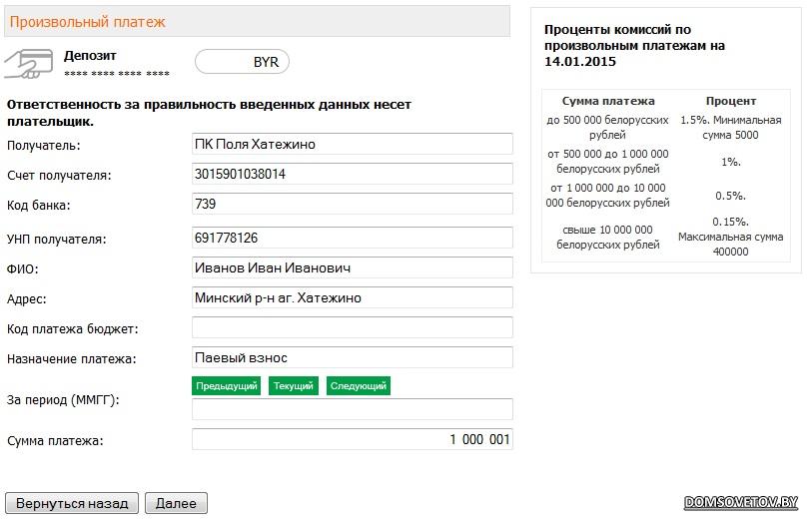The image size is (812, 528).
Task: Focus the Сумма платежа amount field
Action: (x=352, y=439)
